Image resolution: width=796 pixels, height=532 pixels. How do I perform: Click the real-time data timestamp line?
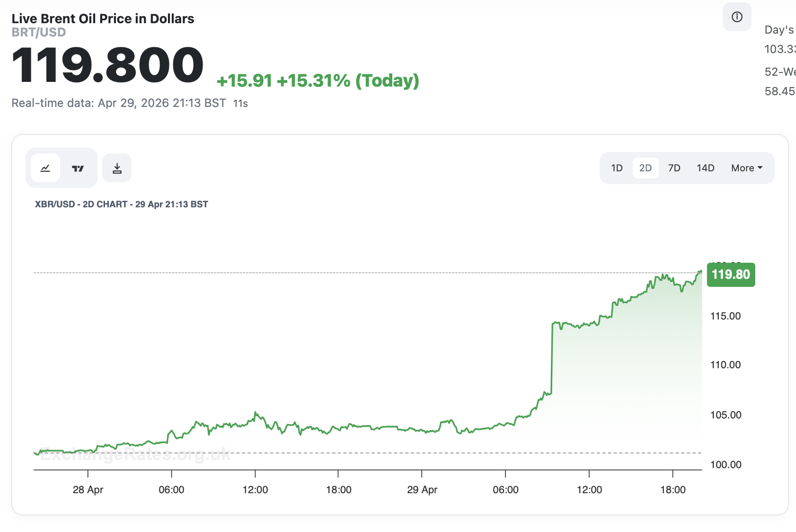(x=119, y=103)
